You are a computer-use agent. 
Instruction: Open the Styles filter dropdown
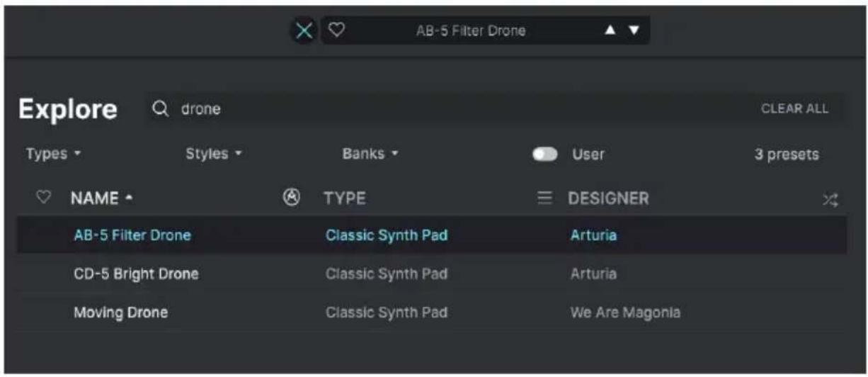pyautogui.click(x=214, y=154)
